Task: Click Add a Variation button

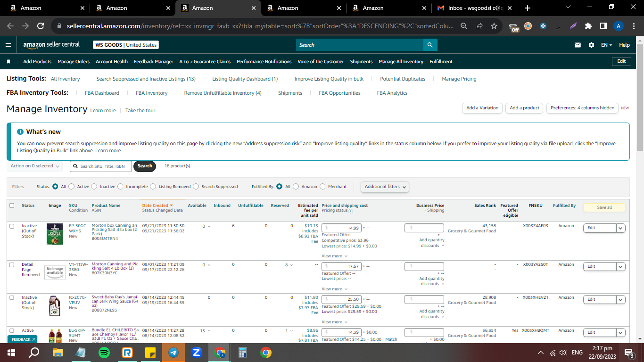Action: tap(482, 108)
